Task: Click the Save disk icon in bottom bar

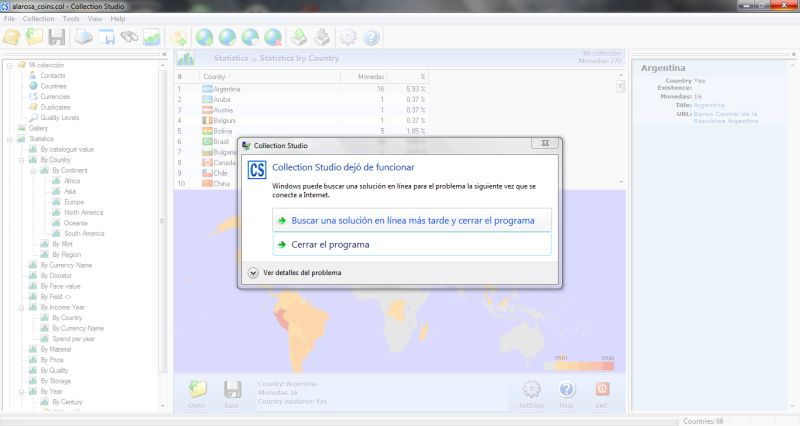Action: (233, 389)
